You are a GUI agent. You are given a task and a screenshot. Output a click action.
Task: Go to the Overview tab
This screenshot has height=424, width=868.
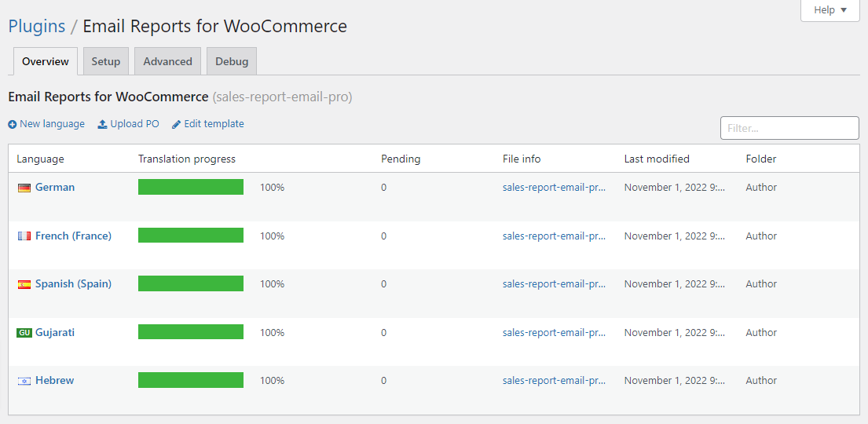(46, 61)
